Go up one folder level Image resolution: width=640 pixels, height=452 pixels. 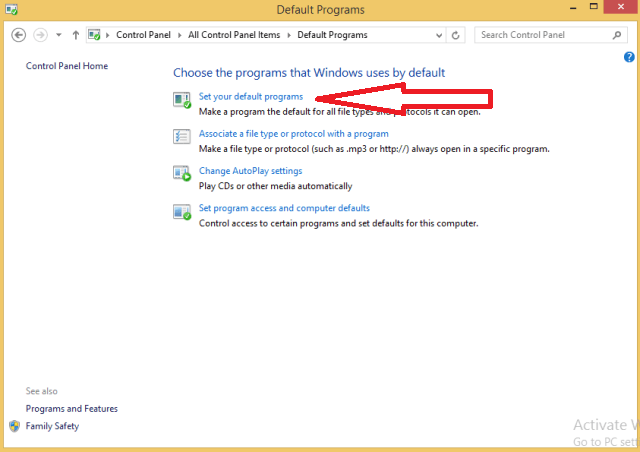tap(76, 35)
